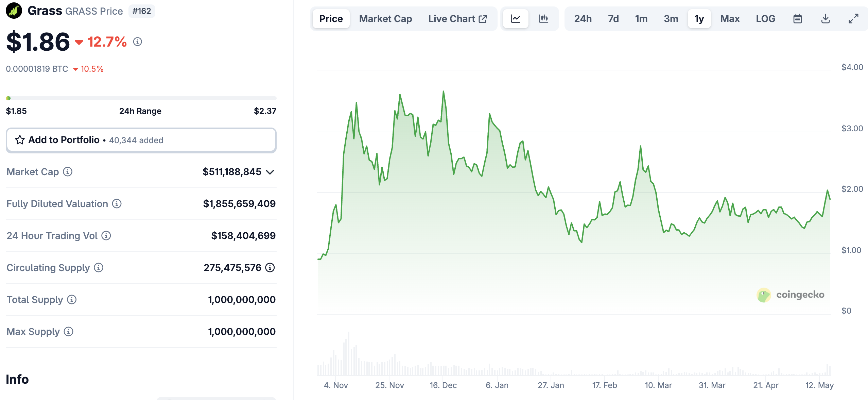
Task: Set chart range to 1y
Action: click(699, 19)
